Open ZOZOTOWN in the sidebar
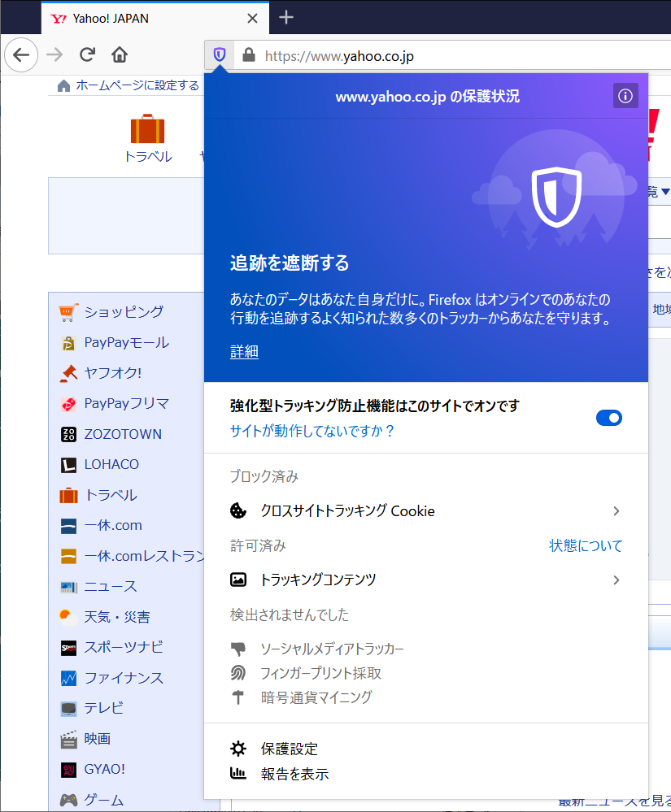 [x=123, y=434]
